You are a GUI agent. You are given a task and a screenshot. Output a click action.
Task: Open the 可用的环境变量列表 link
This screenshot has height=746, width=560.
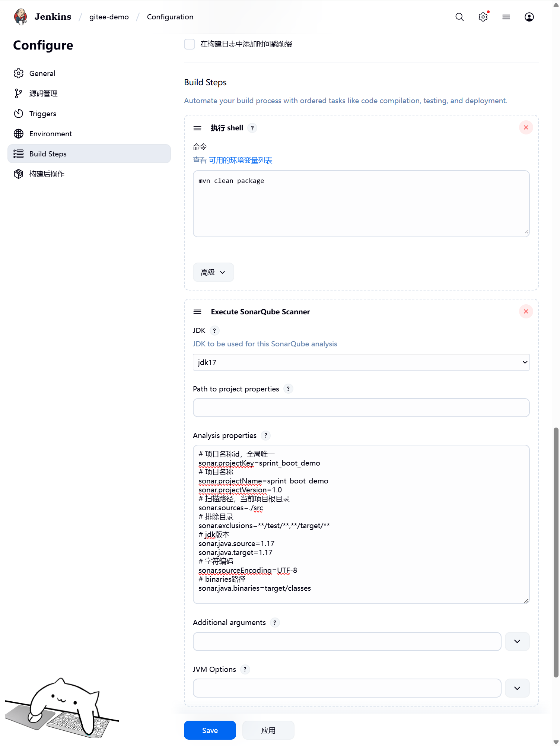[x=241, y=160]
